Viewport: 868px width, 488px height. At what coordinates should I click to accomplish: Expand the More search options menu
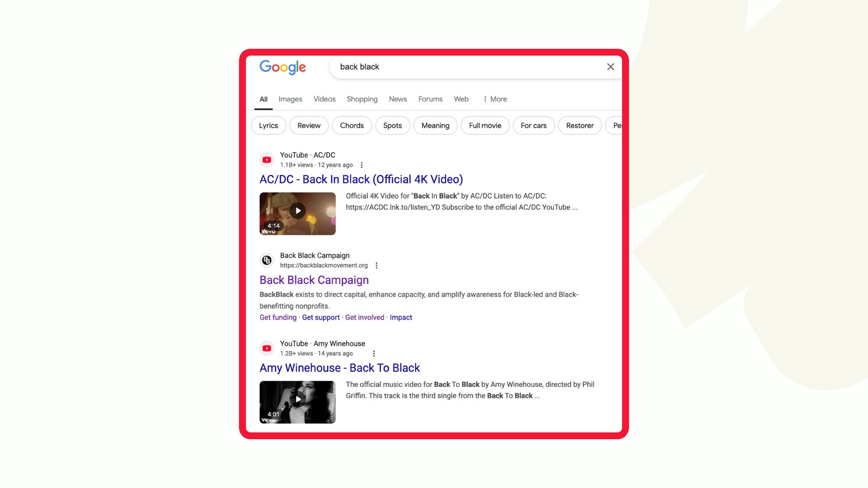tap(495, 99)
